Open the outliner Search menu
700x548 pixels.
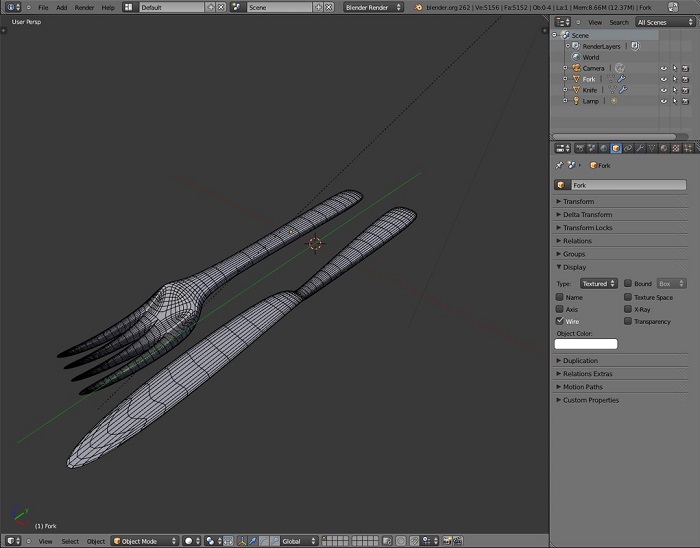619,22
